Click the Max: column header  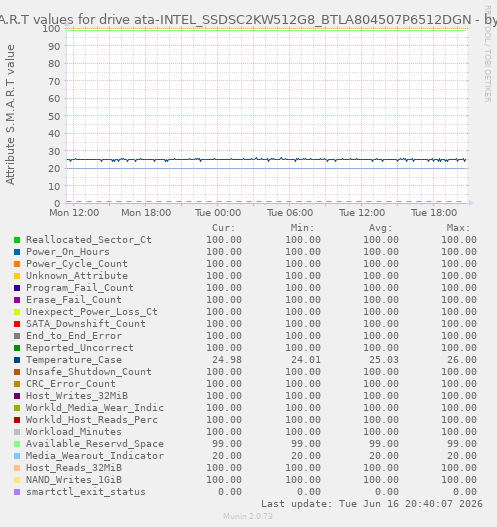458,228
